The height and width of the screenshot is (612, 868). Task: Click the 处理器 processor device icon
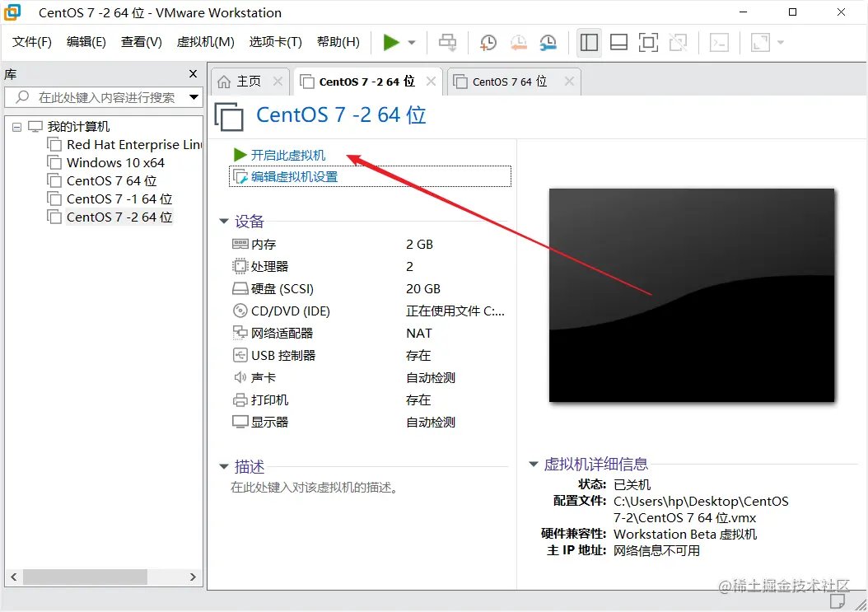click(240, 266)
